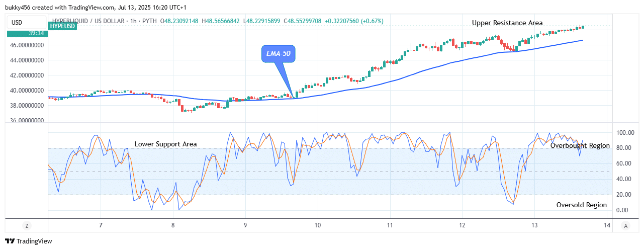Click the TradingView logo at bottom left
The image size is (644, 250).
pyautogui.click(x=29, y=241)
